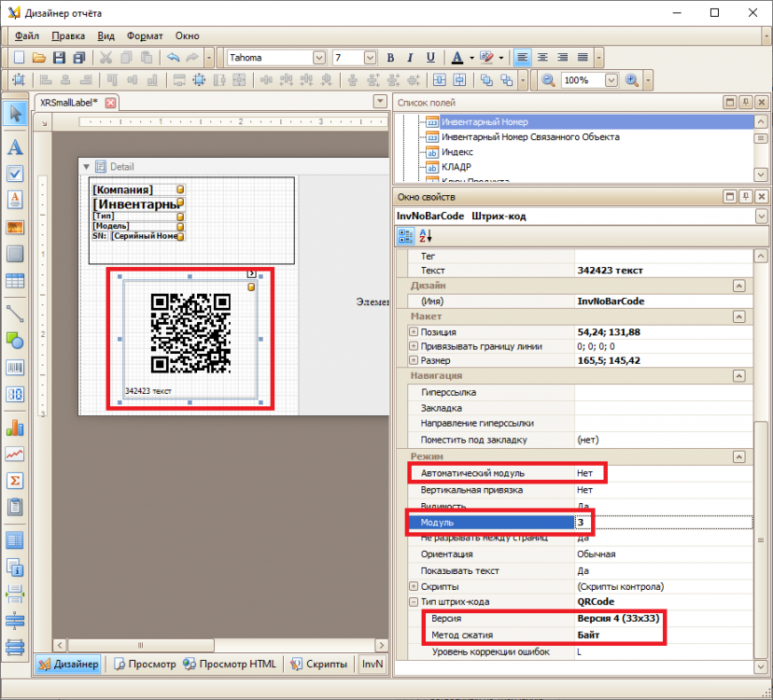Select the Pointer tool in toolbox
The image size is (773, 700).
click(15, 113)
